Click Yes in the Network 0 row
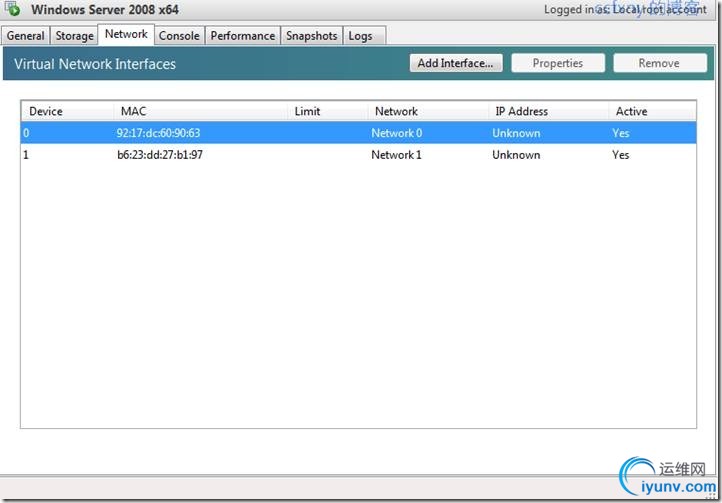Screen dimensions: 722x503 point(621,133)
